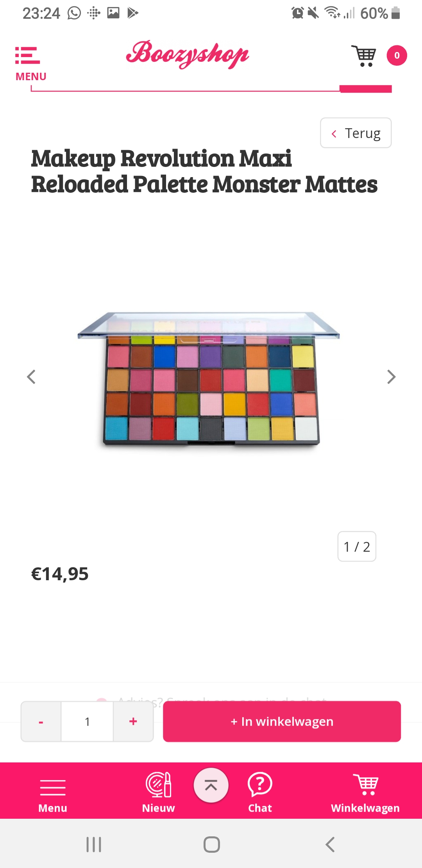Image resolution: width=422 pixels, height=868 pixels.
Task: Tap the cart item count badge
Action: [x=397, y=56]
